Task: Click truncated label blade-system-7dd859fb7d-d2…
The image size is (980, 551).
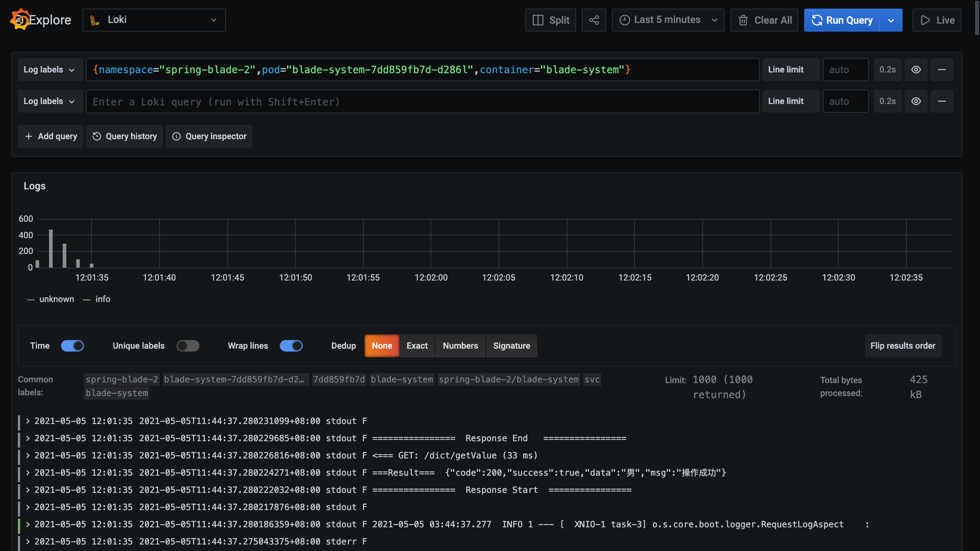Action: pyautogui.click(x=235, y=380)
